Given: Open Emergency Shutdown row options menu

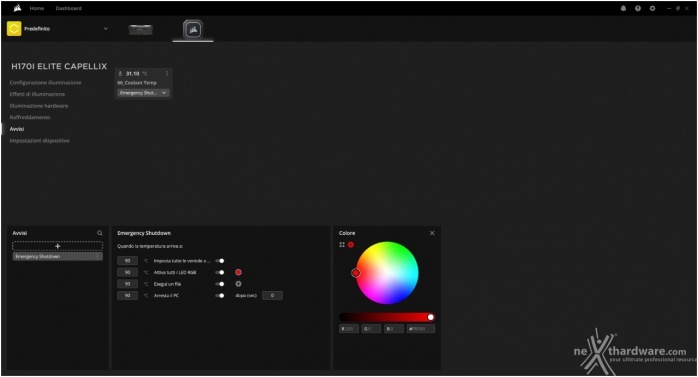Looking at the screenshot, I should 98,256.
